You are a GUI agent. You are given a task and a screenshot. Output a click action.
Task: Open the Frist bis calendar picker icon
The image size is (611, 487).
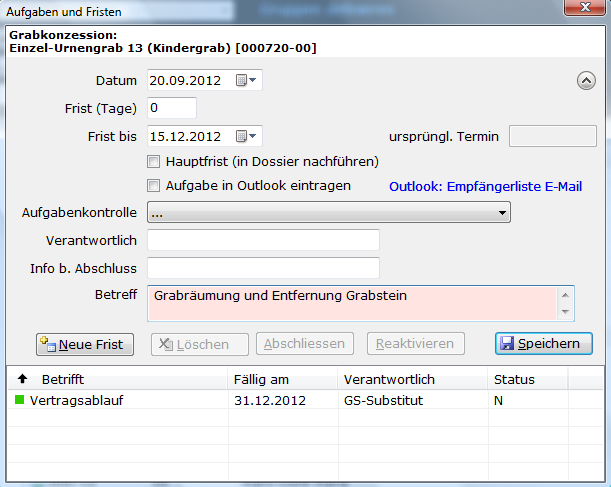pyautogui.click(x=246, y=136)
